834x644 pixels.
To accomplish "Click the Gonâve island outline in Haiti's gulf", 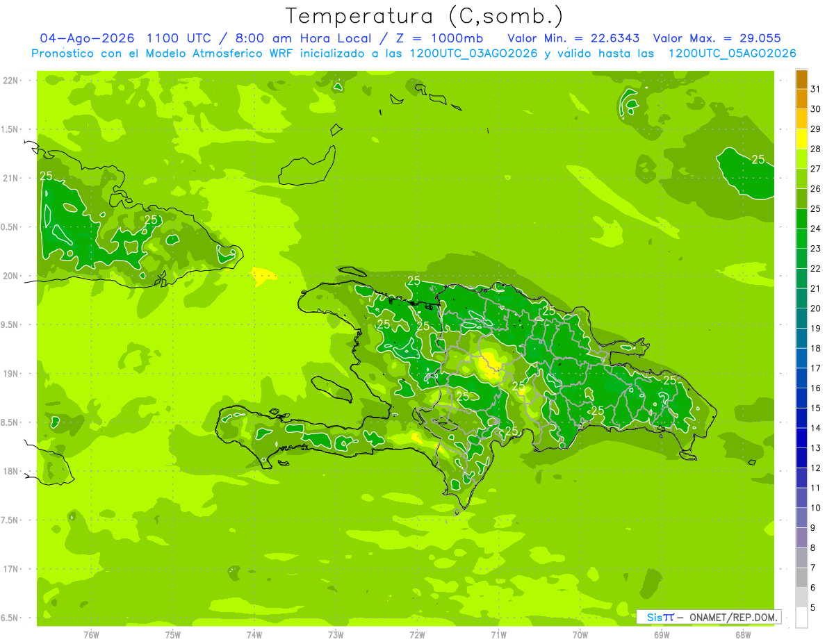I will (x=332, y=389).
